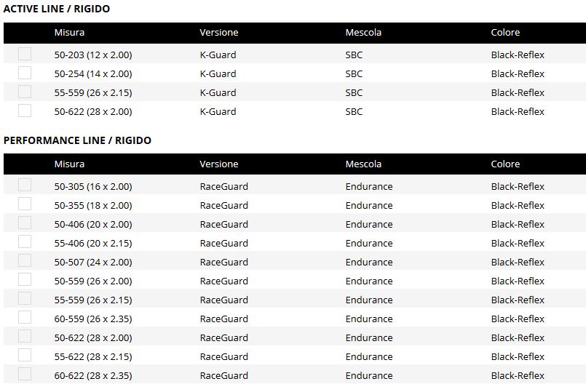
Task: Click the Mescola header in Active Line table
Action: (x=363, y=33)
